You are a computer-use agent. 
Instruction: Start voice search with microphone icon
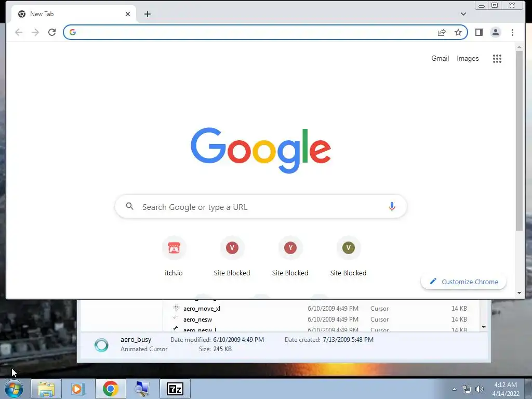point(392,206)
